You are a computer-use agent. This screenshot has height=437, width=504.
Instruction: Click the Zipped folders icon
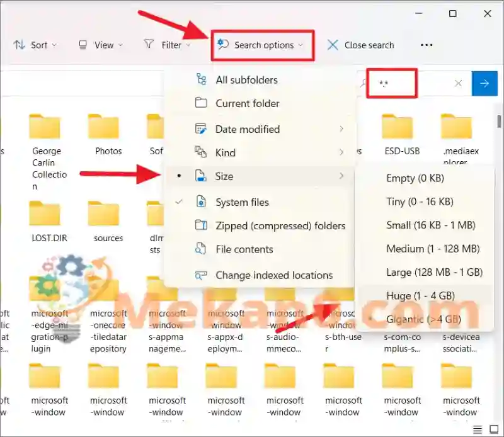coord(201,225)
